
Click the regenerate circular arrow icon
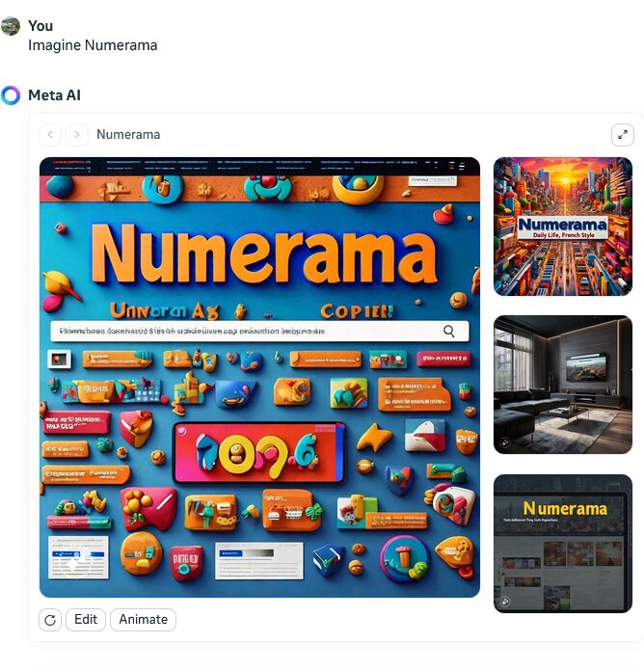(50, 620)
